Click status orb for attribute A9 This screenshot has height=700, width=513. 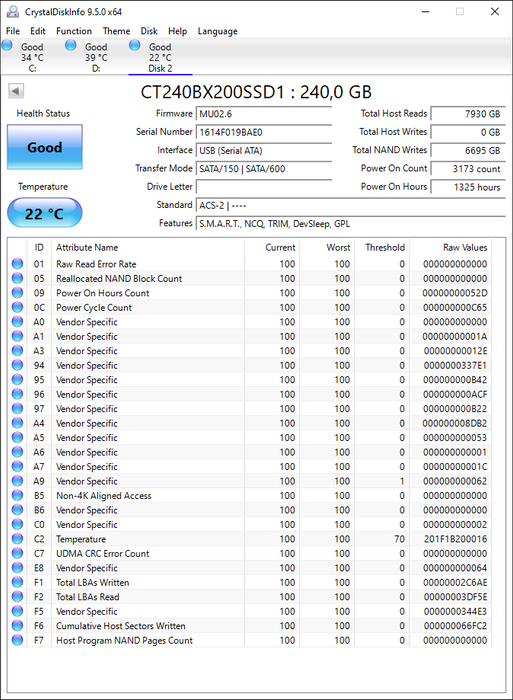click(17, 481)
